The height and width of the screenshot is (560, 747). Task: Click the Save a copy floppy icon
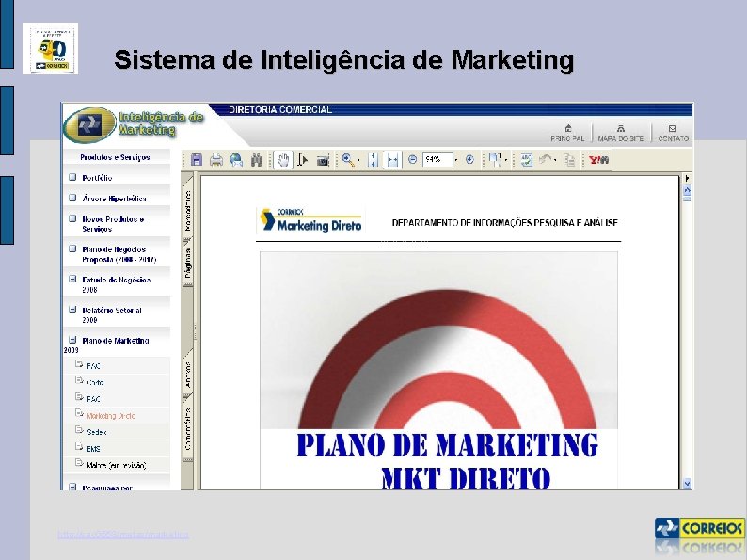coord(197,160)
